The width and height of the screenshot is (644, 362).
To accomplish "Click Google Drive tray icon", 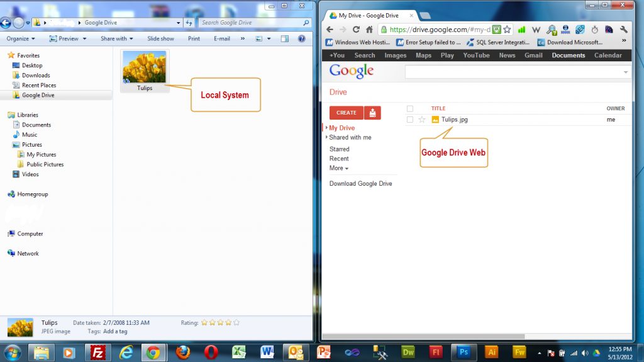I will tap(596, 353).
